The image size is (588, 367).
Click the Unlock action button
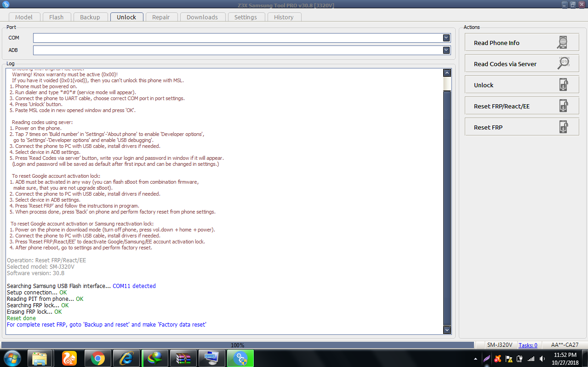coord(522,85)
